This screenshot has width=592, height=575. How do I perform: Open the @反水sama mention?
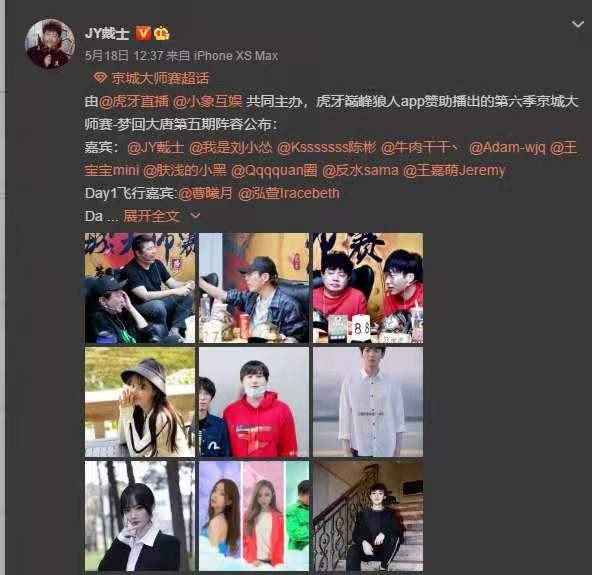[x=360, y=170]
